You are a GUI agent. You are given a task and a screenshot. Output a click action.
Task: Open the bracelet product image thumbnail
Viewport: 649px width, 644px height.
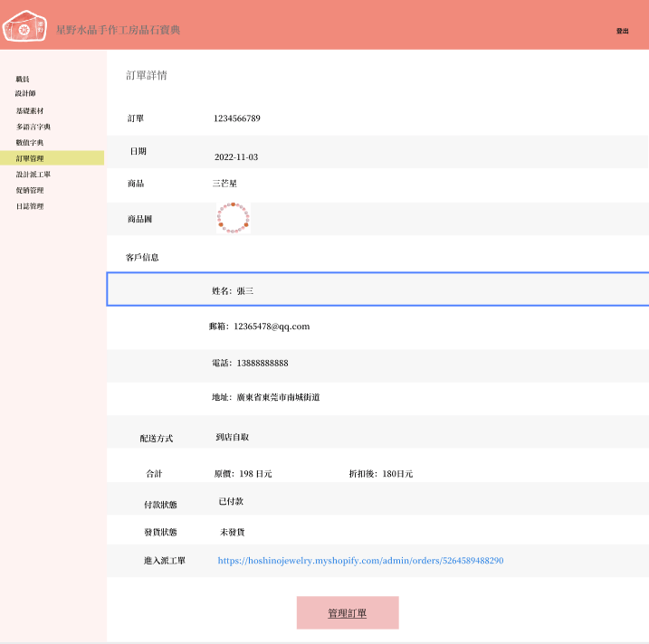pos(233,219)
